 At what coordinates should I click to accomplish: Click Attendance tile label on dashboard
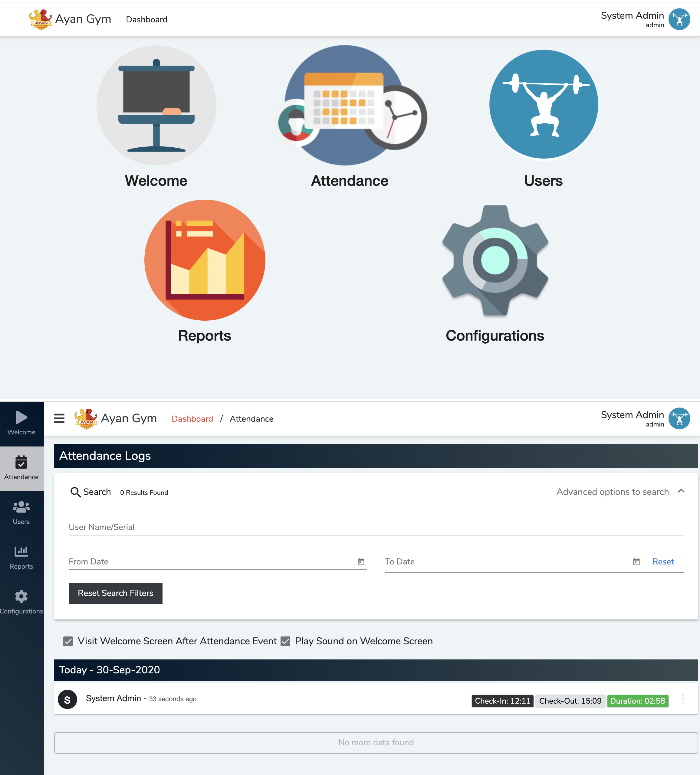click(x=350, y=181)
